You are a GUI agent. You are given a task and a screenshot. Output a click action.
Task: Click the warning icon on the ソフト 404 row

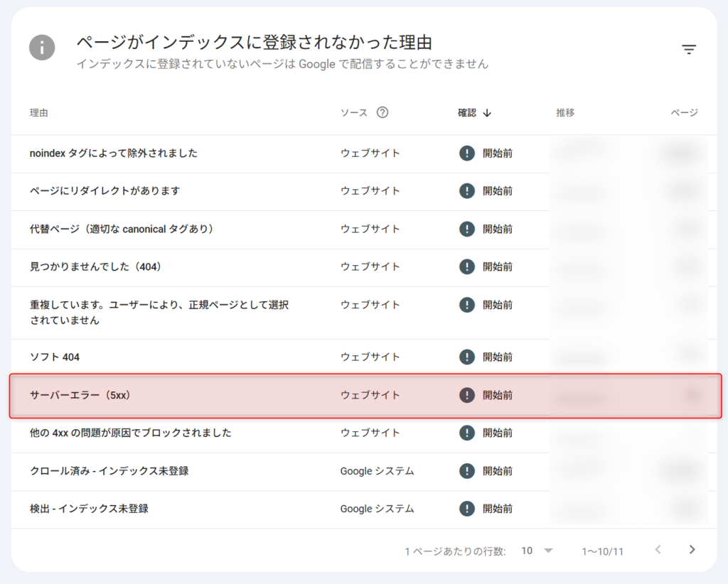click(467, 357)
